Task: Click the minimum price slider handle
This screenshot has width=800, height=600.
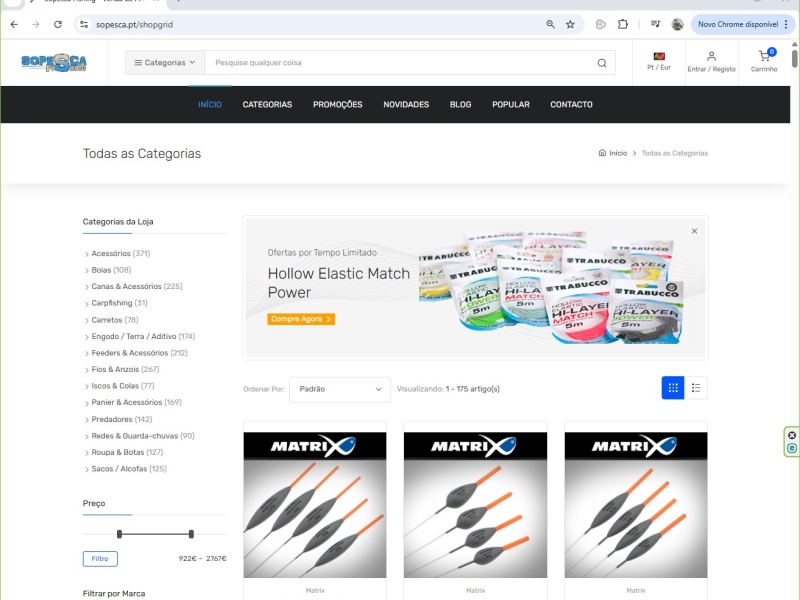Action: point(119,534)
